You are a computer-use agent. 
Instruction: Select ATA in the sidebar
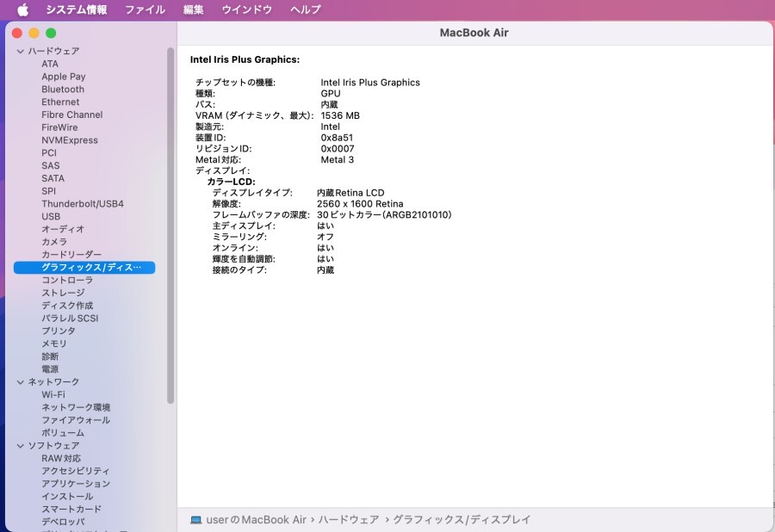50,64
